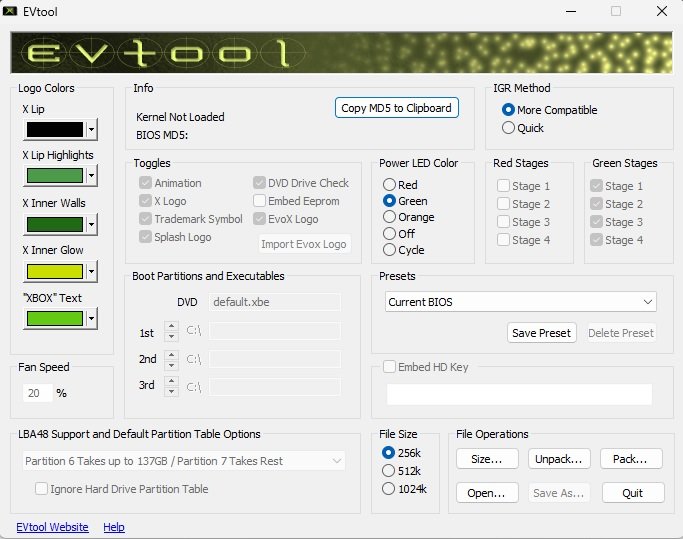Viewport: 683px width, 539px height.
Task: Expand the "XBOX" Text color dropdown arrow
Action: [x=91, y=319]
